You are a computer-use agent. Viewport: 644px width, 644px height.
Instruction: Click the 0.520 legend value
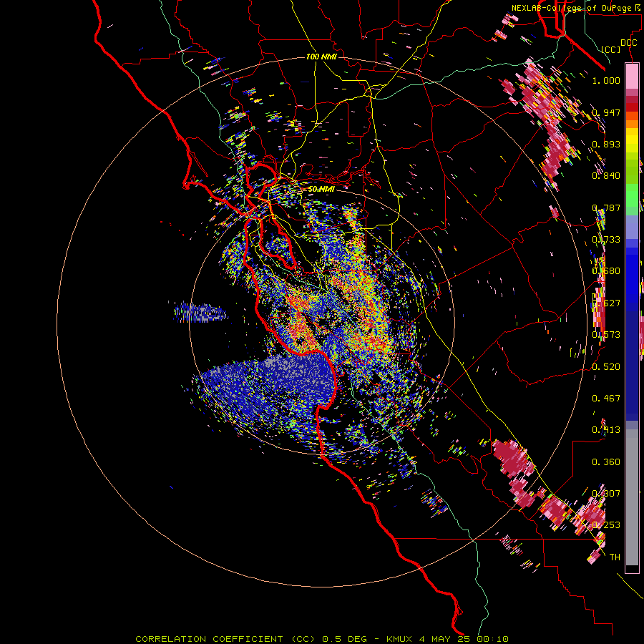[x=606, y=367]
